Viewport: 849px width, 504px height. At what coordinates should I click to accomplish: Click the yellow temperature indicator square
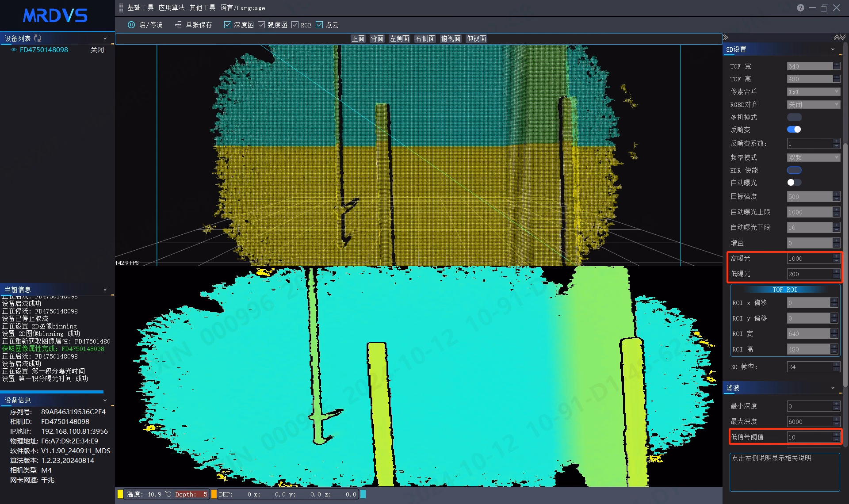[120, 494]
